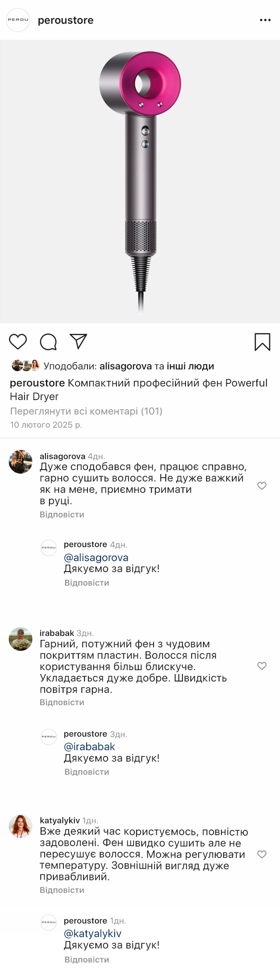Reply to alisagorova's comment
The width and height of the screenshot is (280, 980).
click(x=62, y=514)
